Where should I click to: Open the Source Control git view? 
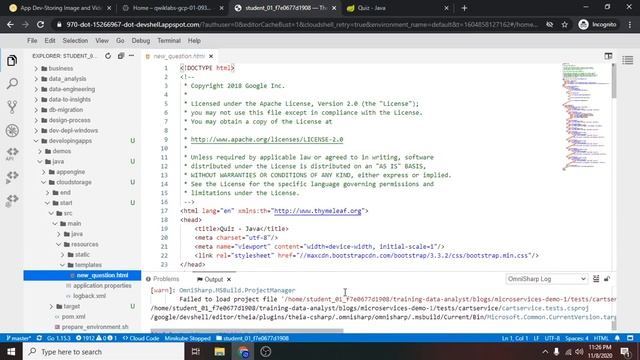point(12,107)
